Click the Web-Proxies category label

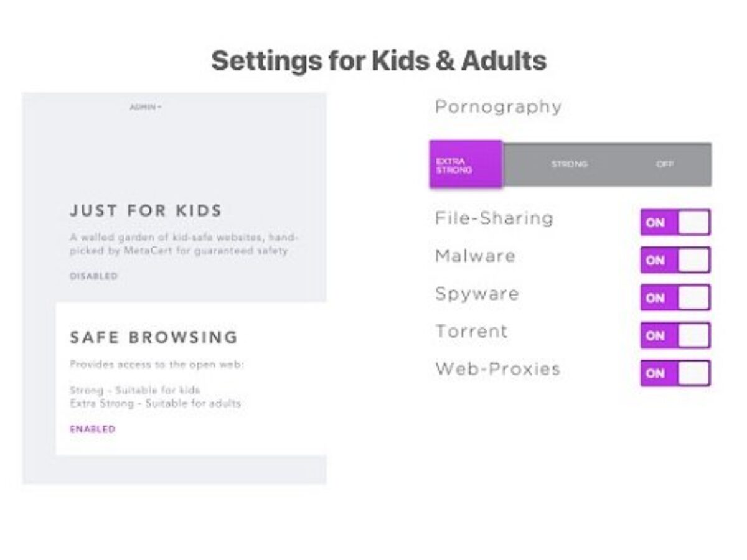coord(497,369)
